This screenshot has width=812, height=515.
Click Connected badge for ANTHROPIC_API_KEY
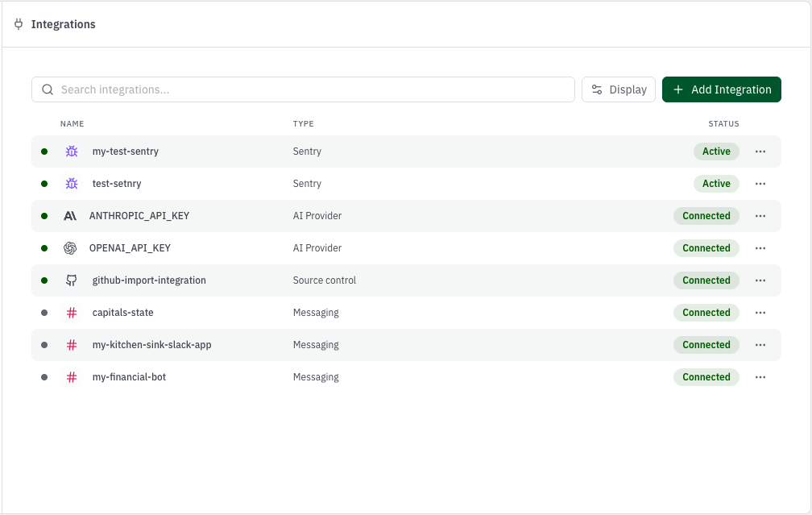pyautogui.click(x=706, y=216)
